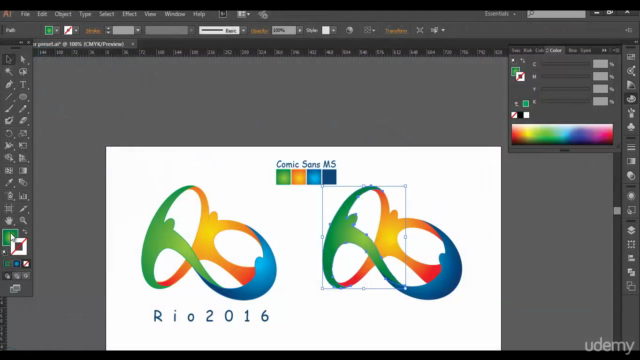This screenshot has height=360, width=640.
Task: Choose the Eraser tool
Action: tap(23, 121)
